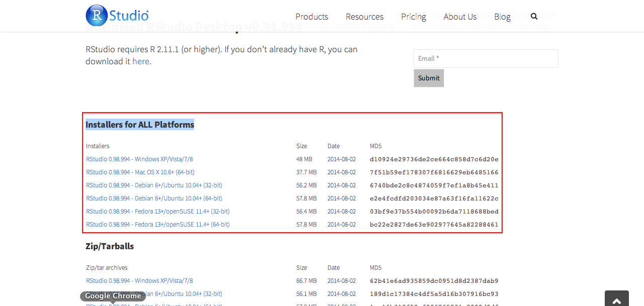
Task: Download installer for Fedora 13+/openSUSE 11.4+ (32-bit)
Action: tap(158, 212)
